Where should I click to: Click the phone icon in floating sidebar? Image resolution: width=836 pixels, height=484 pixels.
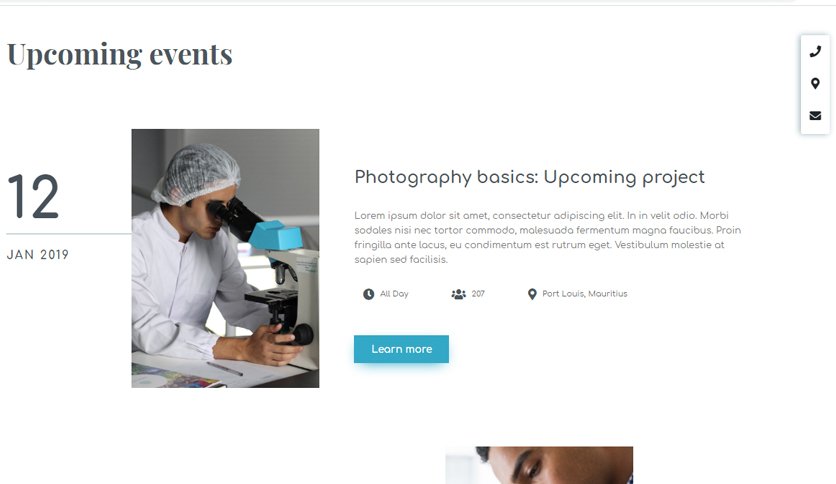point(815,52)
